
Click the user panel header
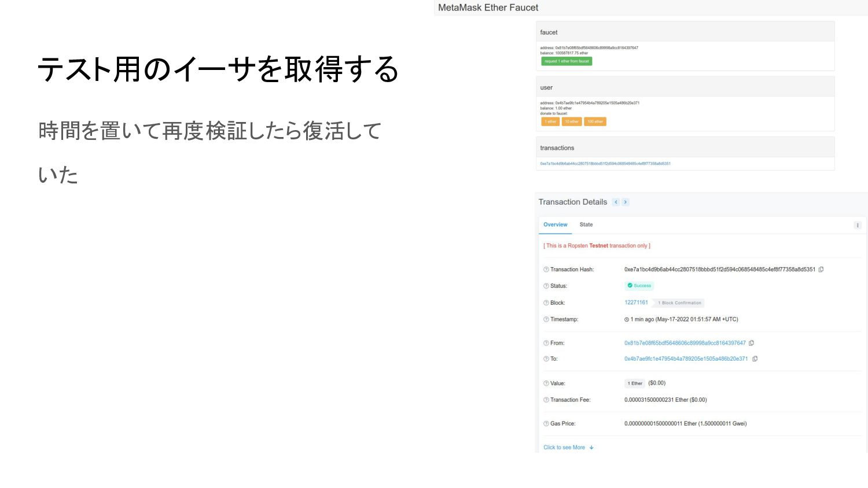coord(685,87)
